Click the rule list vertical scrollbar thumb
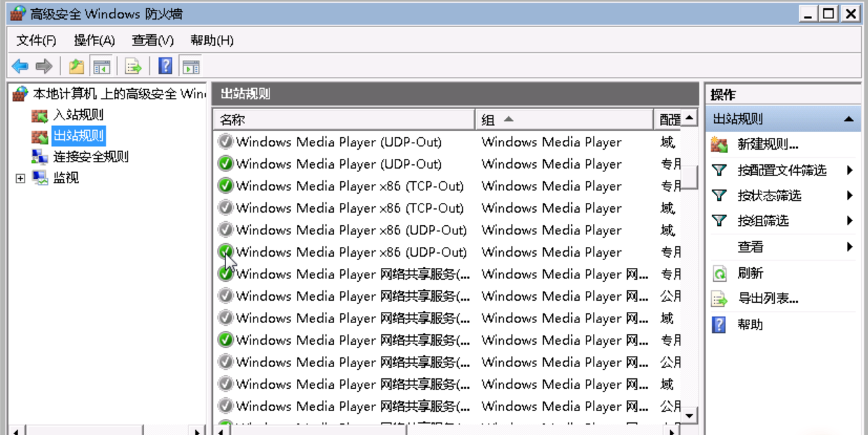 coord(690,177)
